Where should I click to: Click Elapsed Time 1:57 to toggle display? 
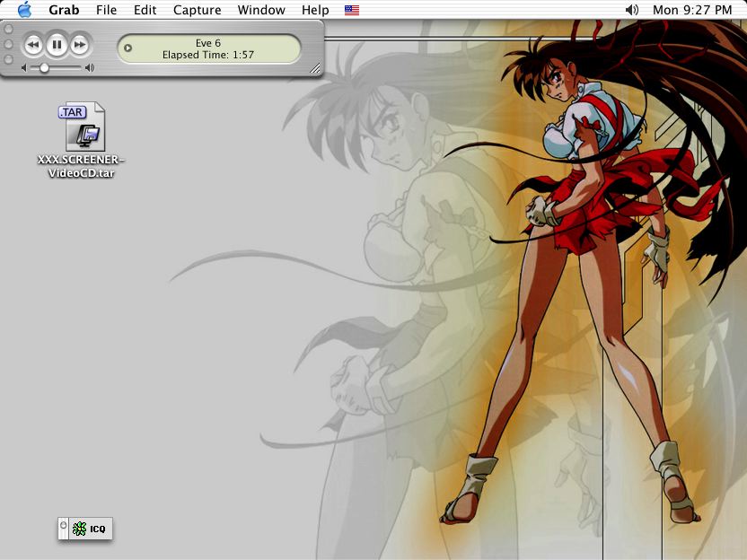tap(208, 55)
